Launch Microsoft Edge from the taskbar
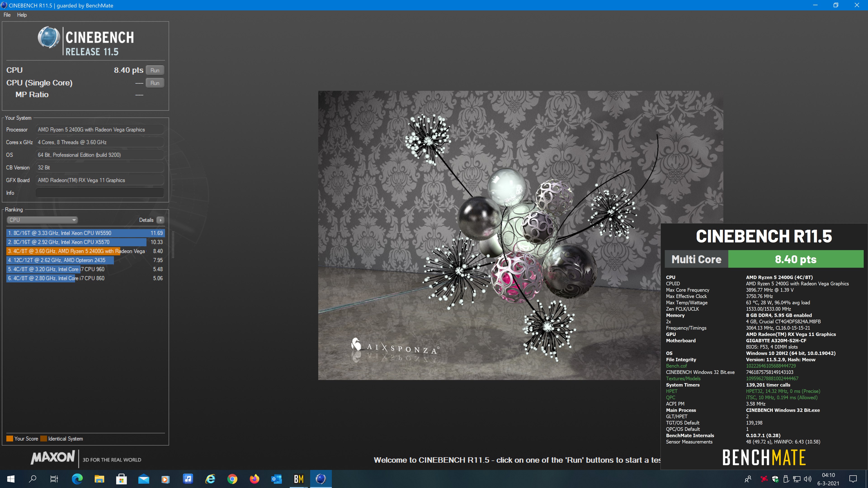Screen dimensions: 868x488 click(77, 479)
